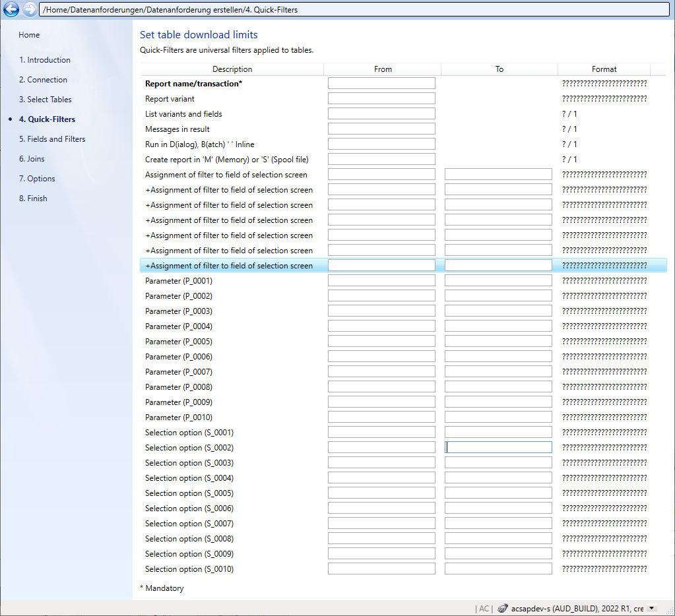Image resolution: width=675 pixels, height=616 pixels.
Task: Focus To field for Parameter (P_0006)
Action: [x=498, y=356]
